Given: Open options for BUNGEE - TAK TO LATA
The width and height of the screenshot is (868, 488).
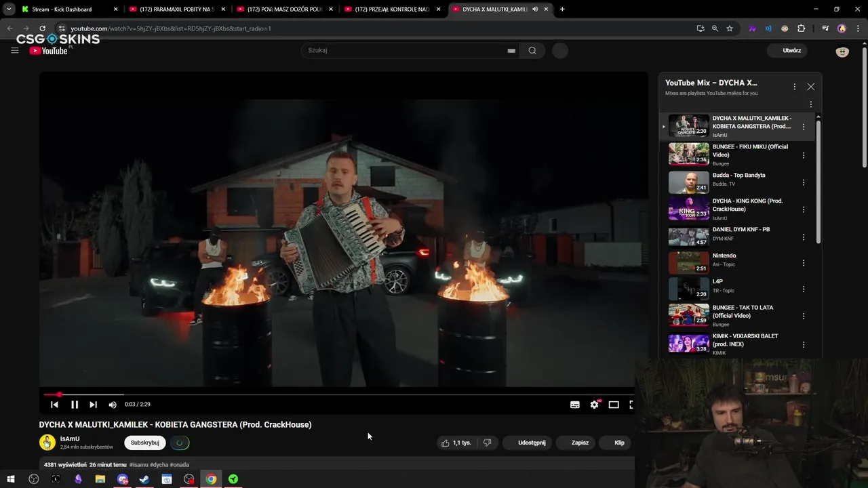Looking at the screenshot, I should tap(804, 316).
